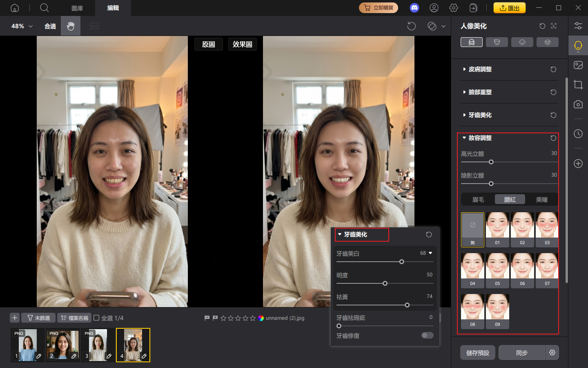Select the child face beautify icon
The width and height of the screenshot is (588, 368).
[x=522, y=42]
